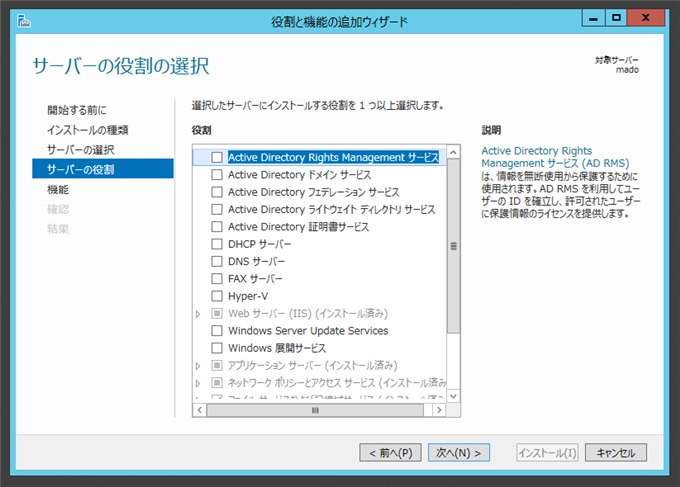
Task: Click roles list scroll up arrow
Action: [453, 152]
